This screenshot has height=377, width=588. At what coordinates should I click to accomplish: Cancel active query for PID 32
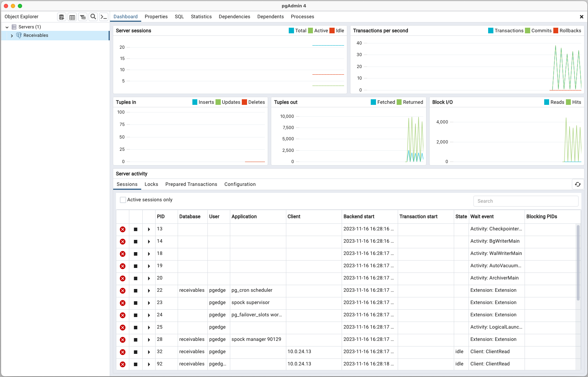(136, 352)
